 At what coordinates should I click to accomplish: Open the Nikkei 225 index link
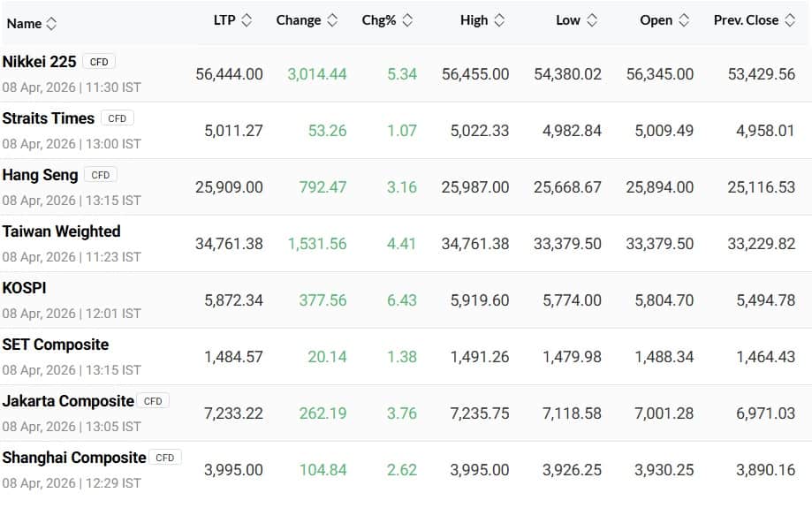(x=40, y=62)
